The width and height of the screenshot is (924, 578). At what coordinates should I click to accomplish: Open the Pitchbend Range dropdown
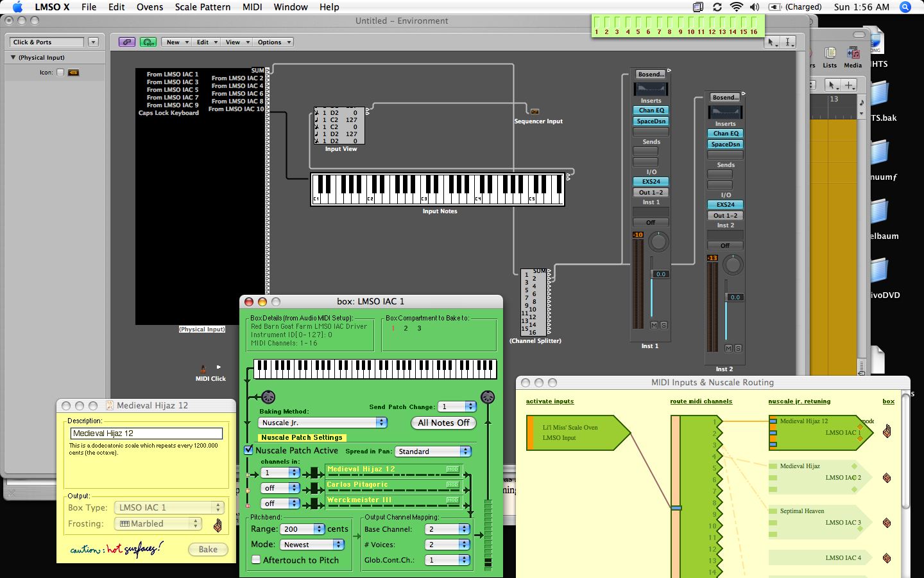(x=302, y=529)
